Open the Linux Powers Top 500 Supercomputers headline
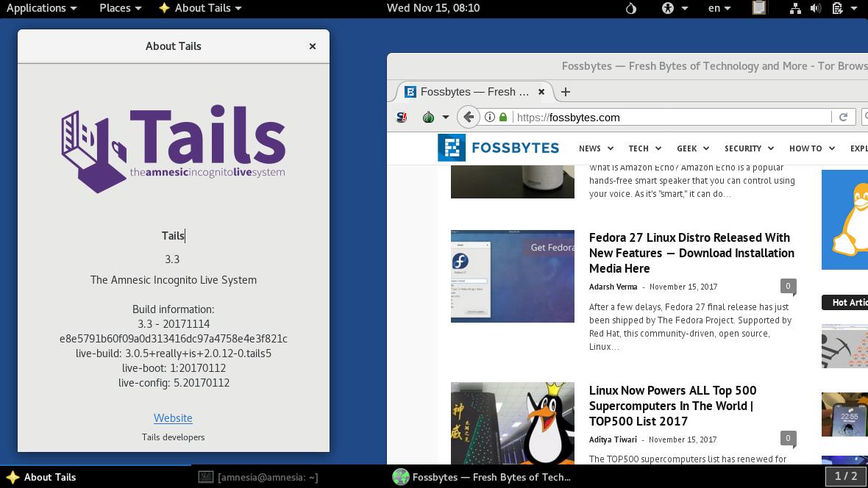The height and width of the screenshot is (488, 868). (x=672, y=406)
